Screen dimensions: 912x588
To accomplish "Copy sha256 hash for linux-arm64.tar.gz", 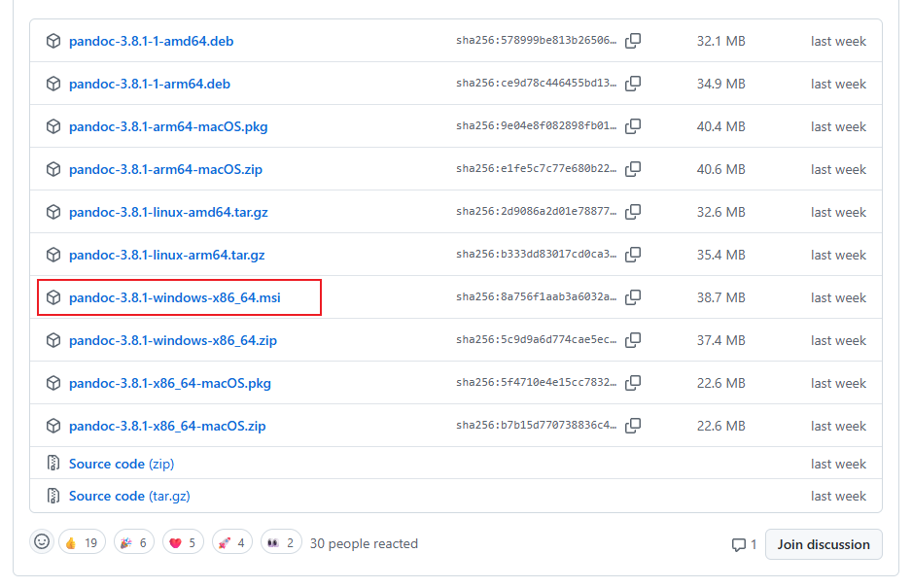I will coord(633,255).
